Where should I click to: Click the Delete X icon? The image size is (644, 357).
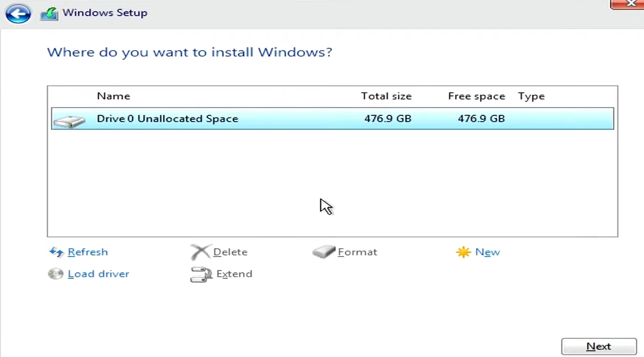pyautogui.click(x=201, y=252)
